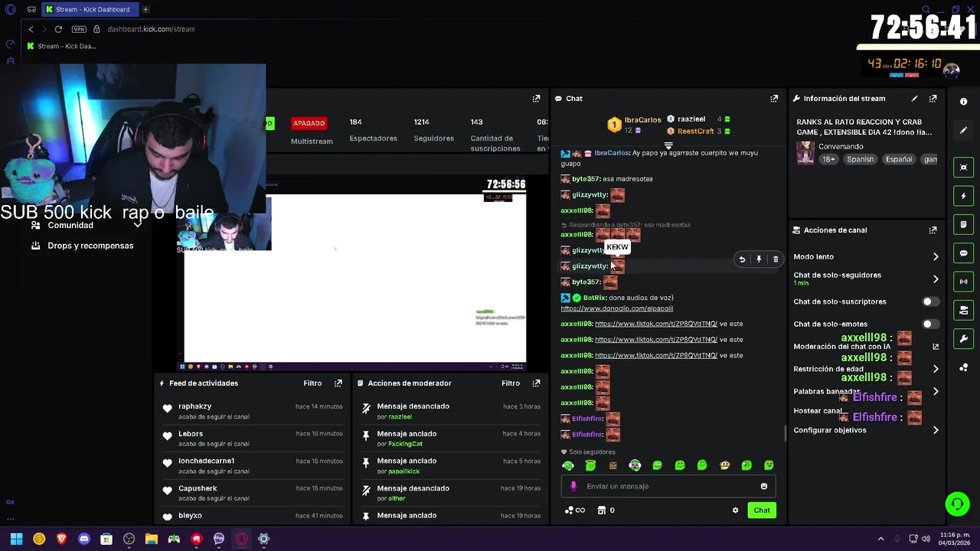980x551 pixels.
Task: Pop out the Chat panel
Action: click(x=774, y=99)
